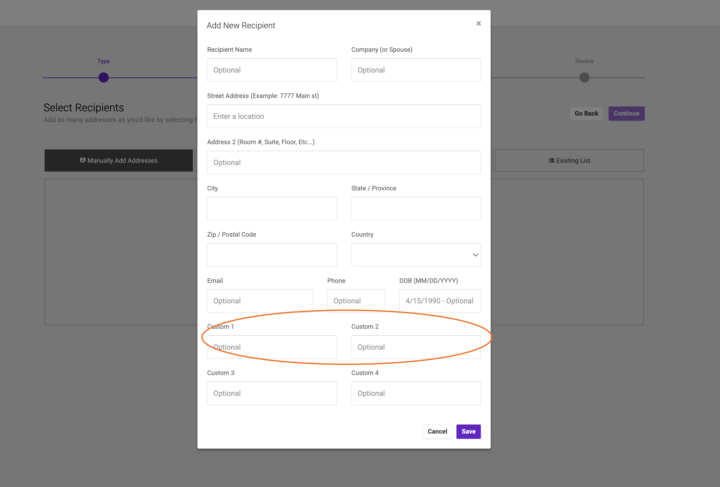The width and height of the screenshot is (720, 487).
Task: Close the Add New Recipient dialog
Action: click(478, 23)
